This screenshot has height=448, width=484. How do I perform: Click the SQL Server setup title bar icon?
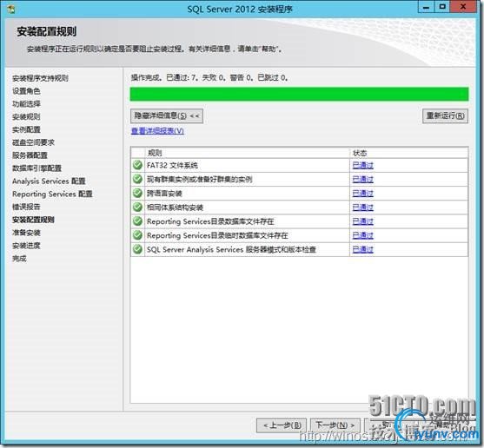(10, 10)
